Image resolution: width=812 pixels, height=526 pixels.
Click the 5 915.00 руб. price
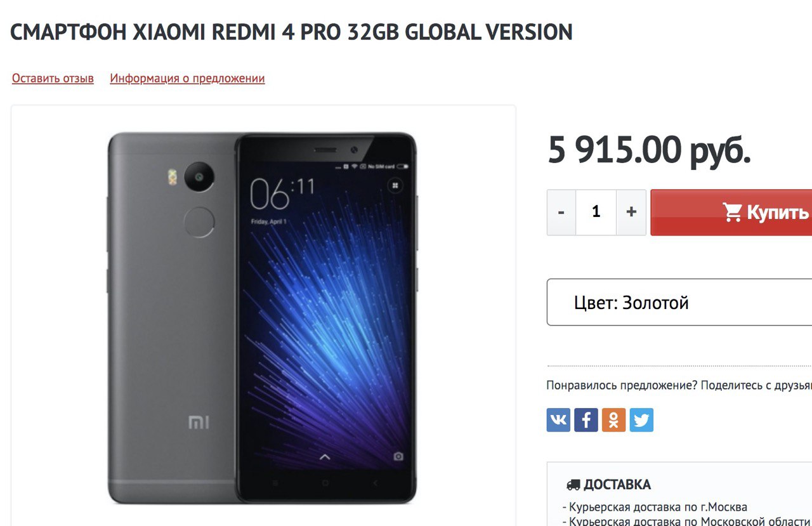(649, 150)
